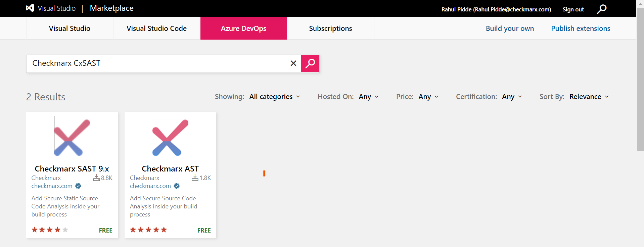
Task: Click star rating on Checkmarx AST
Action: coord(148,230)
